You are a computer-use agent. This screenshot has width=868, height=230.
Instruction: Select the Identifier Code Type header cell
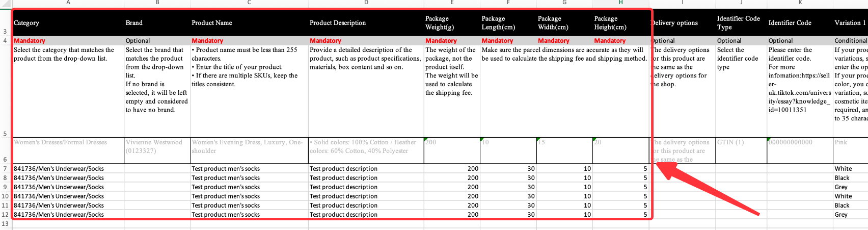741,23
